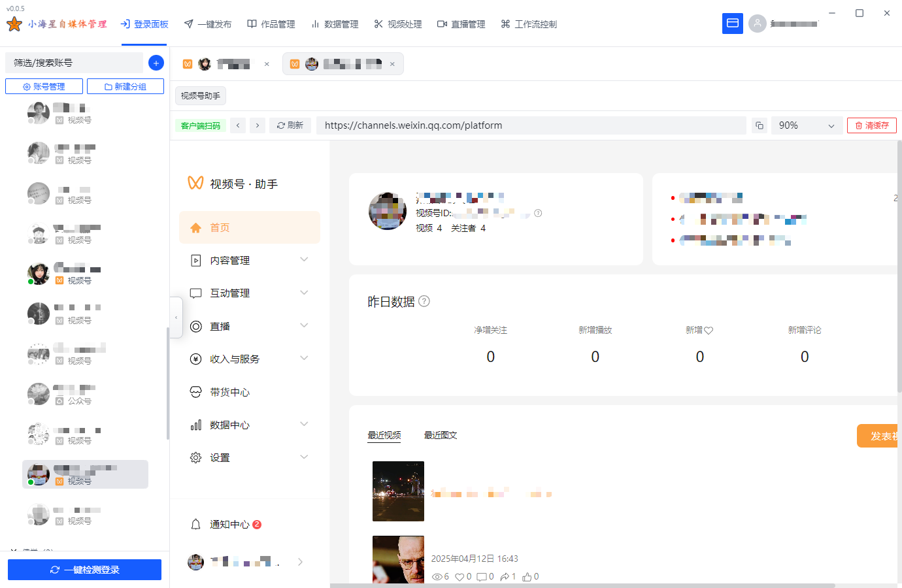Viewport: 902px width, 588px height.
Task: Open the 90% zoom dropdown
Action: click(x=807, y=125)
